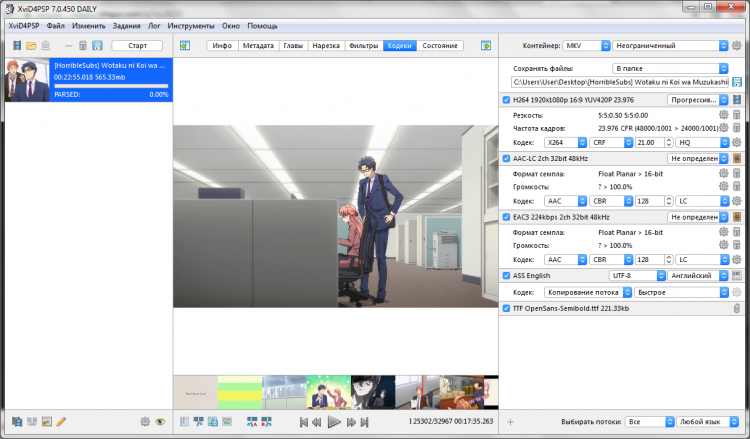Open the X264 video codec dropdown
Viewport: 750px width, 439px height.
click(565, 142)
